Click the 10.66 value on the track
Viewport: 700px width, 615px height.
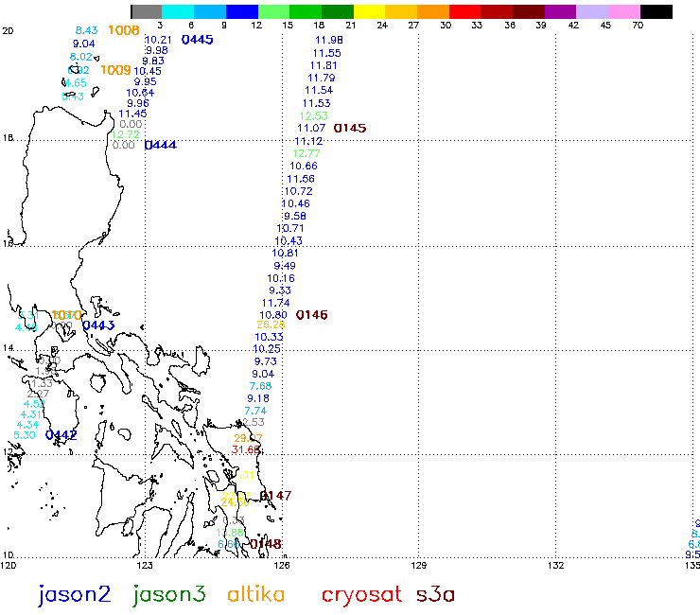(304, 167)
